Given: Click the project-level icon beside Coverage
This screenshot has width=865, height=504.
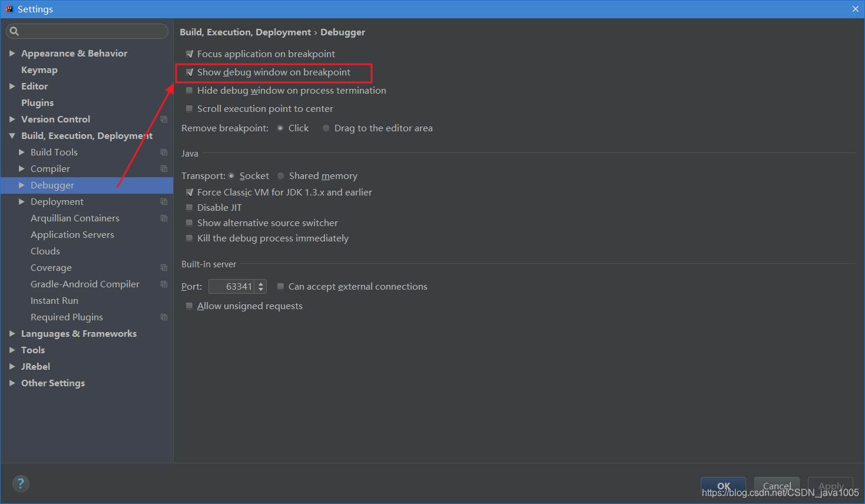Looking at the screenshot, I should point(164,268).
